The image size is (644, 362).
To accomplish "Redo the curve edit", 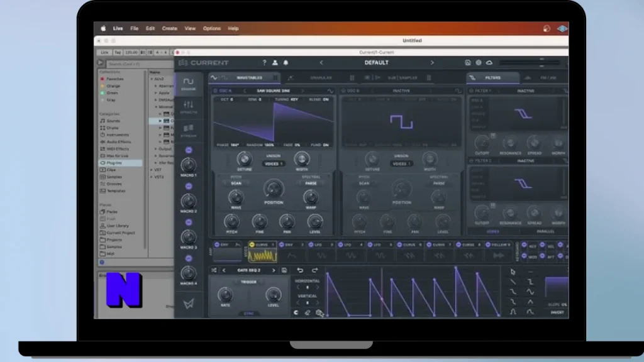I will click(x=314, y=270).
